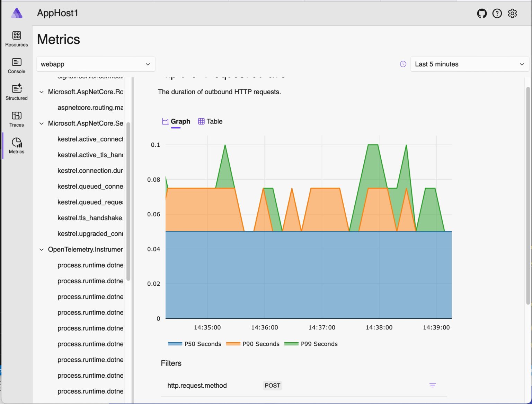Screen dimensions: 532x404
Task: Open the Last 5 minutes time dropdown
Action: 469,64
